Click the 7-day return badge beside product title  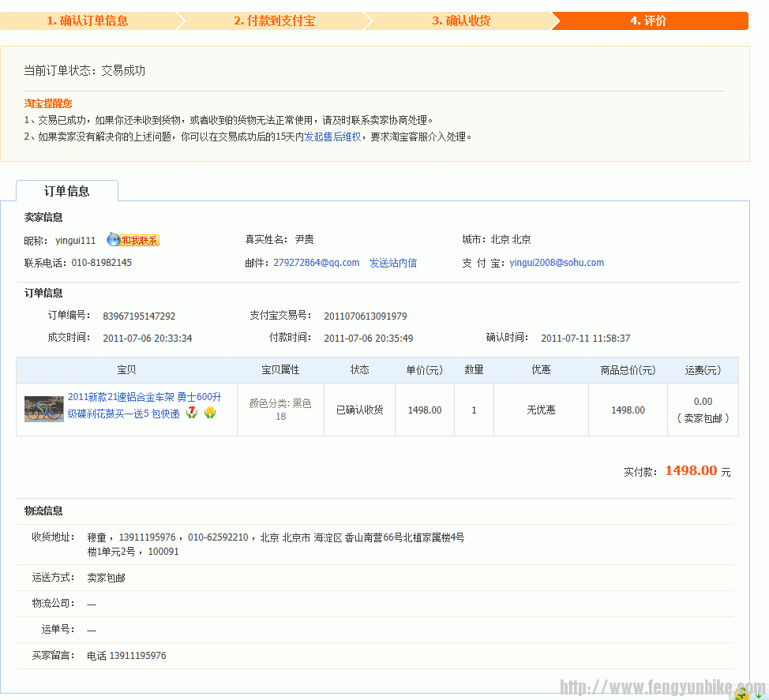pos(191,412)
